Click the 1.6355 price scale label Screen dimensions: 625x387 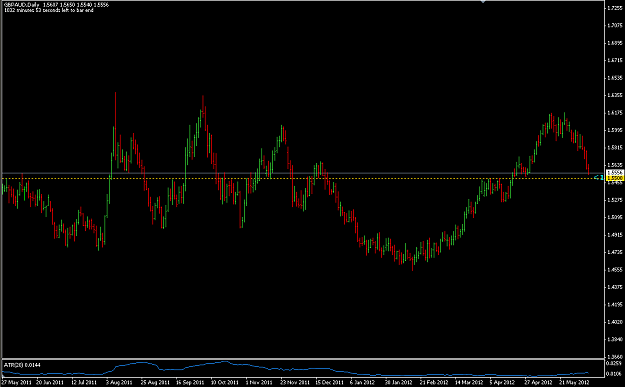(x=614, y=95)
